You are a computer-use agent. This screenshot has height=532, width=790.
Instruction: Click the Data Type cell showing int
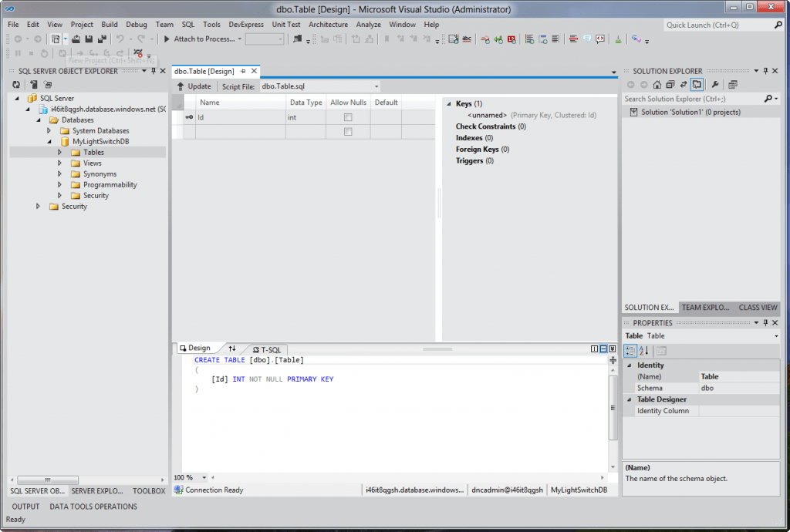click(306, 117)
